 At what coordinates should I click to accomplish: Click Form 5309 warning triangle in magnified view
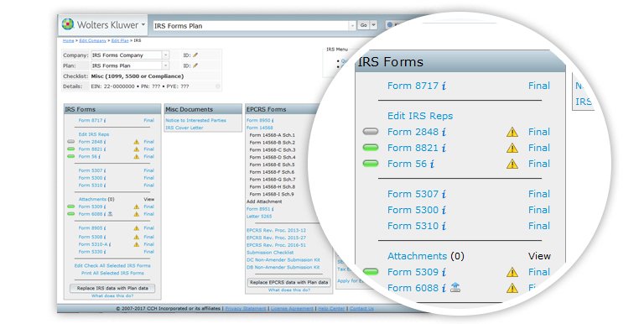point(512,272)
